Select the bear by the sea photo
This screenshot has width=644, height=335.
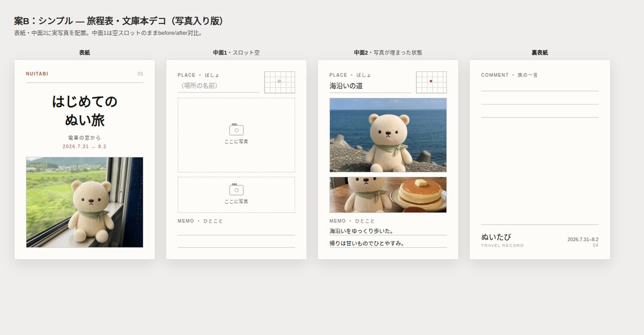tap(388, 135)
